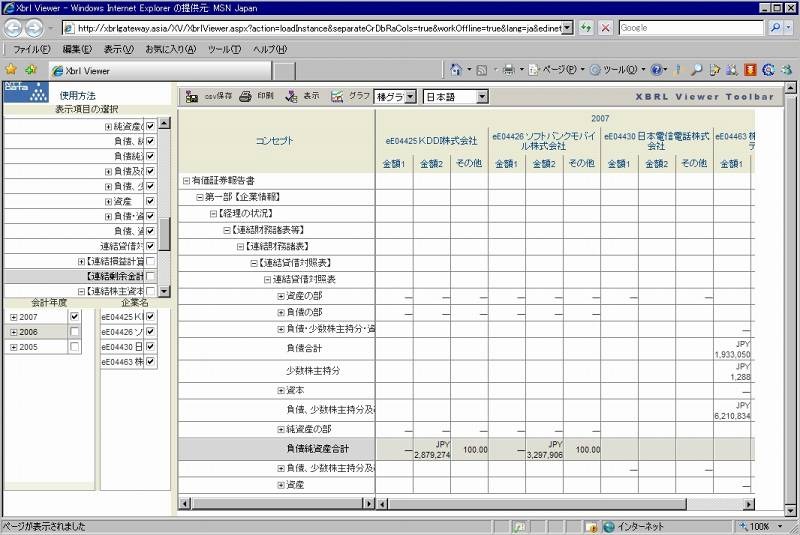Image resolution: width=800 pixels, height=535 pixels.
Task: Go forward with browser Forward arrow
Action: (34, 28)
